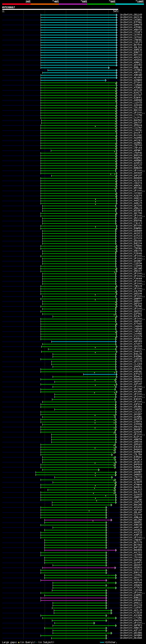Select hit UniRef100_C6SW82
Viewport: 146px width, 644px height.
tap(131, 20)
